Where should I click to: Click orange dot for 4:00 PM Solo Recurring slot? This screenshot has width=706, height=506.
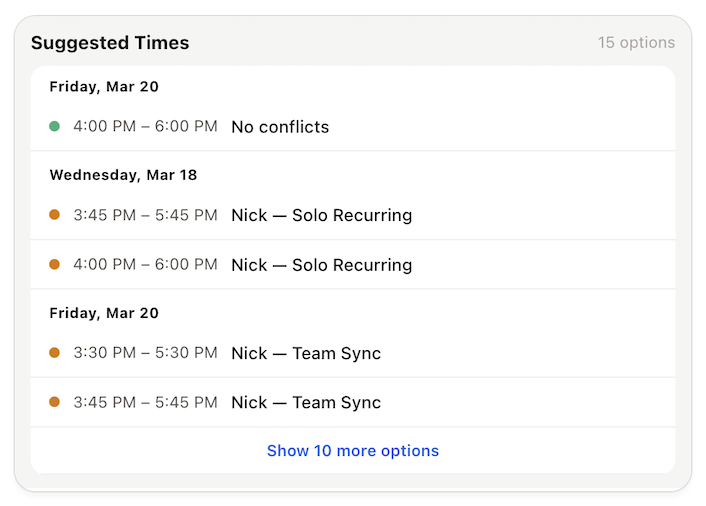[54, 265]
